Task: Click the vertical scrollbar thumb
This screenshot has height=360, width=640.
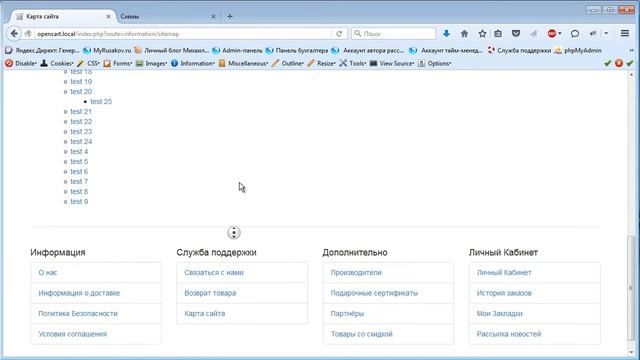Action: [x=631, y=288]
